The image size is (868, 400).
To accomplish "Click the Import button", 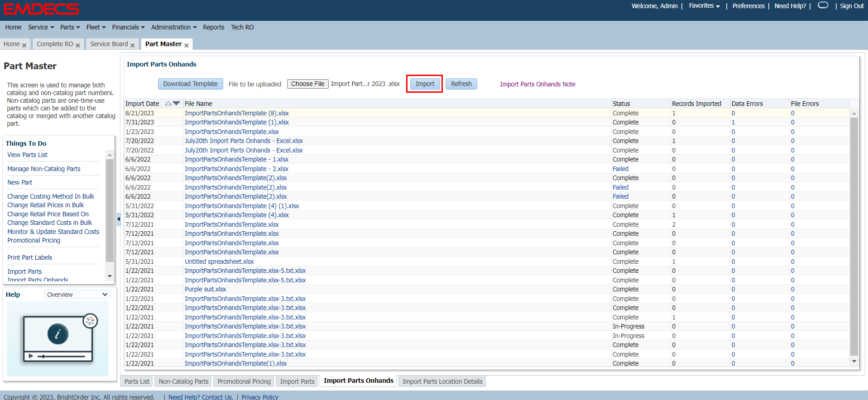I will tap(425, 84).
